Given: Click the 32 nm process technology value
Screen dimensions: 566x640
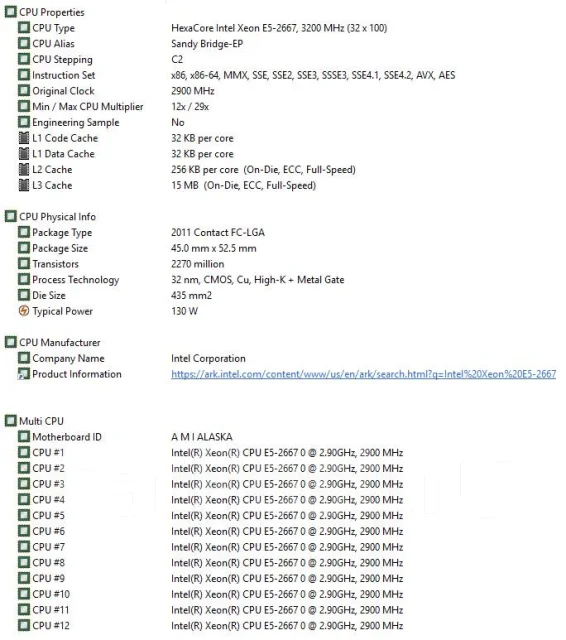Looking at the screenshot, I should (257, 280).
